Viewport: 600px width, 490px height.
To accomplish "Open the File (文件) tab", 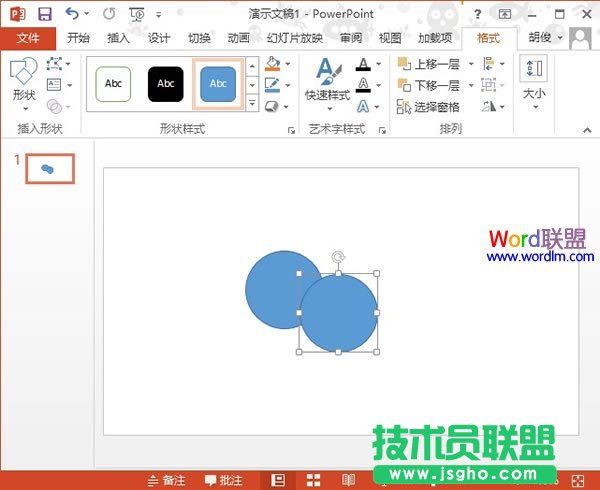I will (28, 38).
